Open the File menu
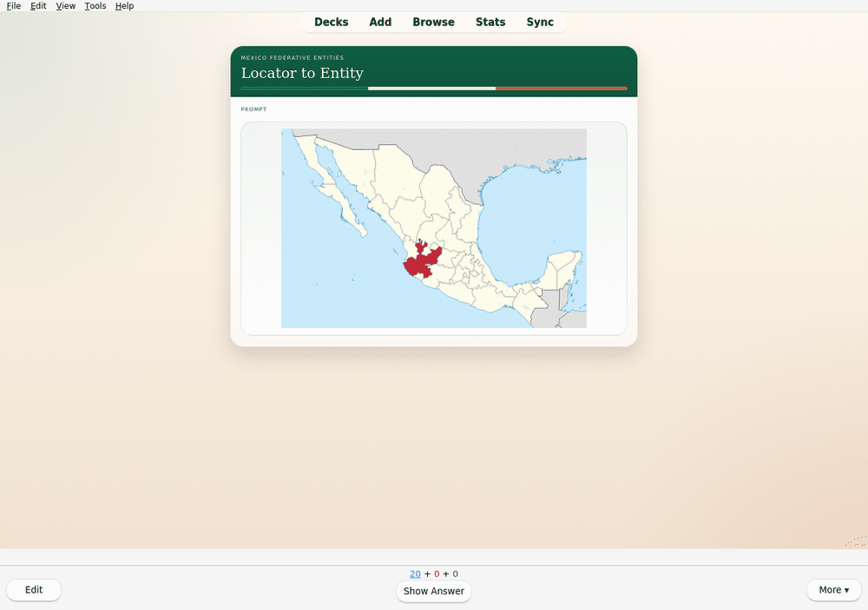Viewport: 868px width, 610px height. [13, 5]
